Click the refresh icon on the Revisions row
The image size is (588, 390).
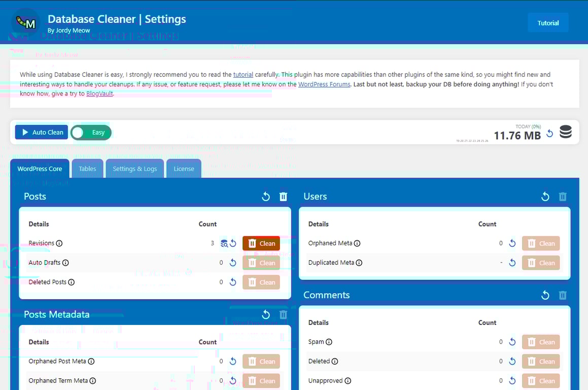click(x=233, y=243)
